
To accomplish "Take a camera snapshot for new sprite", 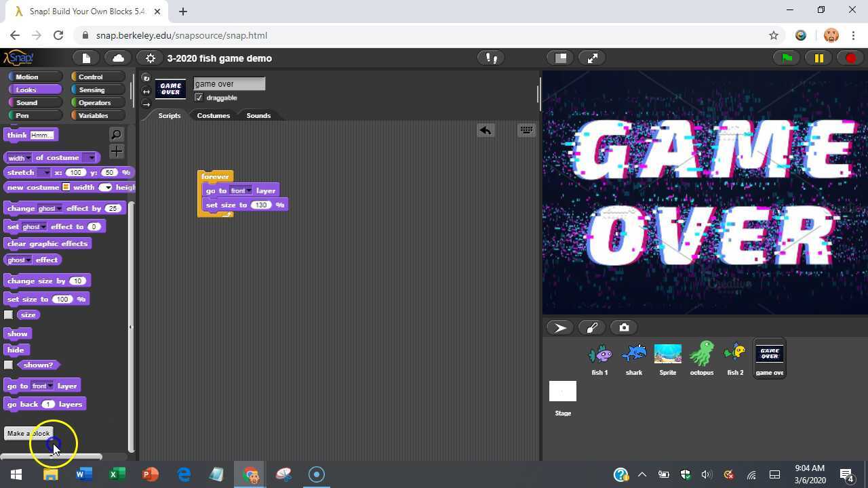I will click(624, 327).
